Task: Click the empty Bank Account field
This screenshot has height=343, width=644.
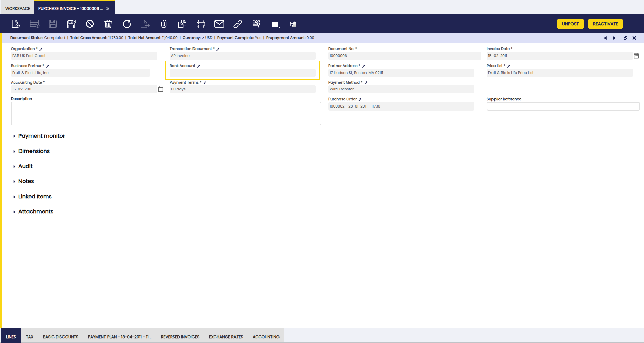Action: coord(243,73)
